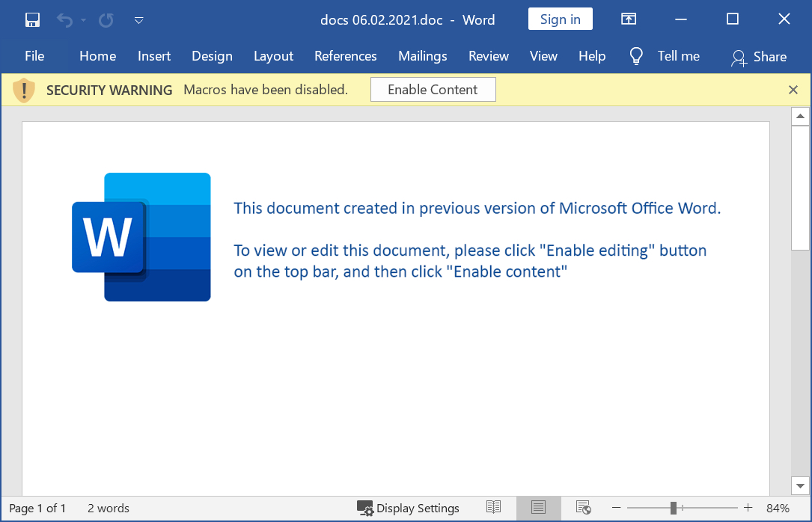812x522 pixels.
Task: Open the Undo history dropdown arrow
Action: tap(83, 20)
